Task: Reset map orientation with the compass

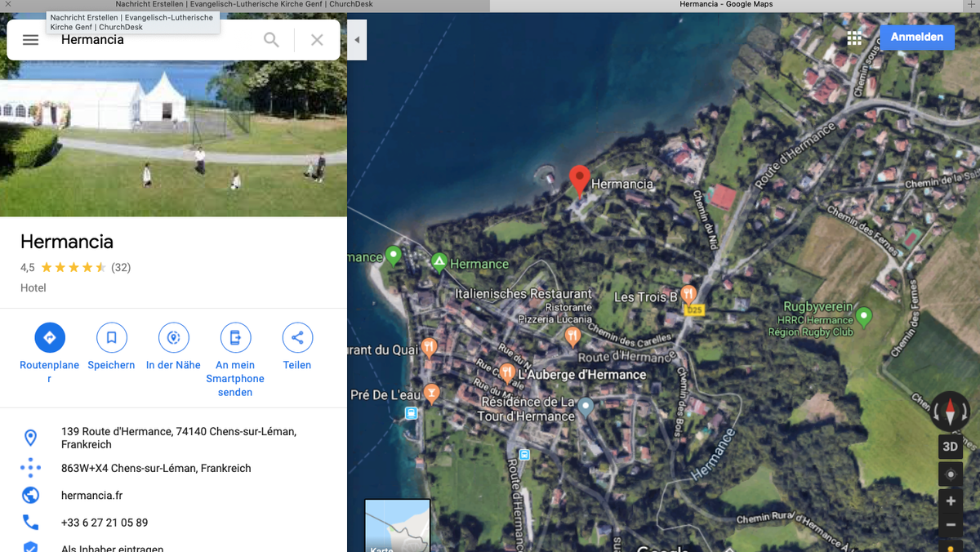Action: 950,411
